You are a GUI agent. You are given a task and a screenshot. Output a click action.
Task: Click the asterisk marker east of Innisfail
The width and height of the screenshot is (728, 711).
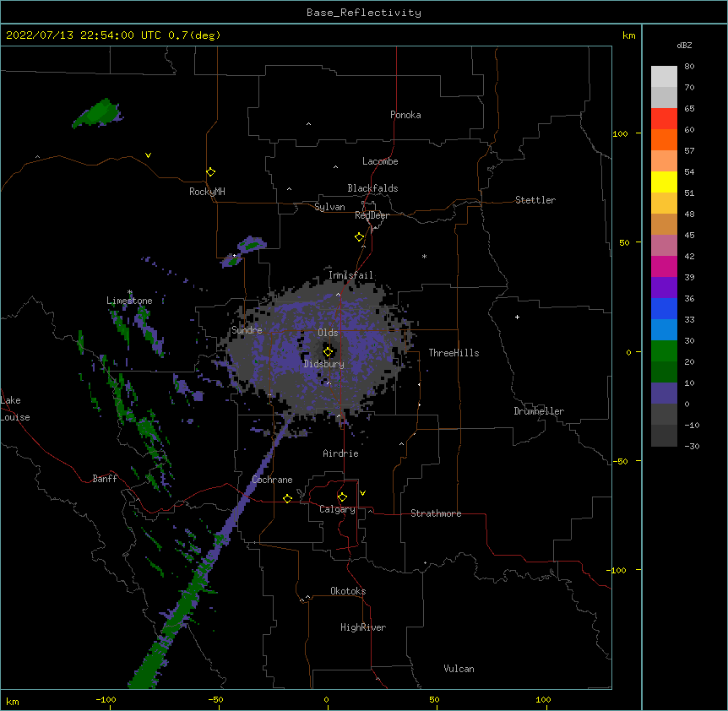(424, 256)
